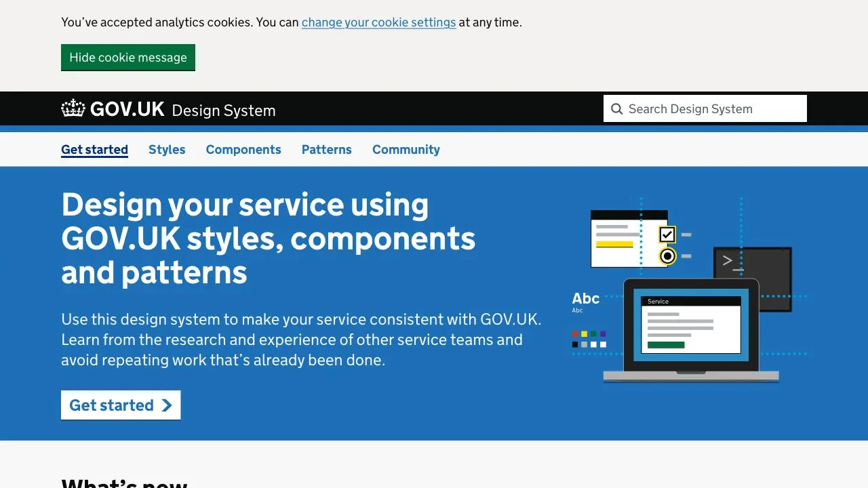
Task: Click the chevron arrow on Get started button
Action: coord(167,405)
